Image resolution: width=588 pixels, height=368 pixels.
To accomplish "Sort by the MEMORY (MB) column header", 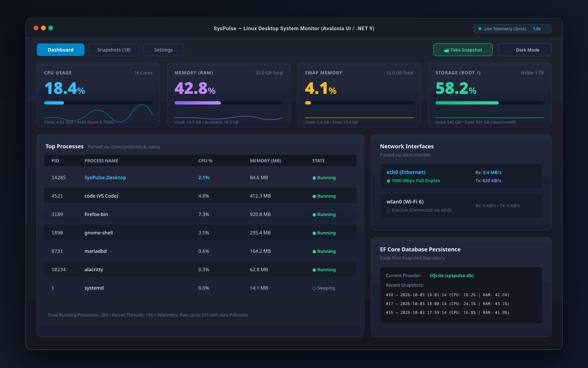I will coord(265,161).
